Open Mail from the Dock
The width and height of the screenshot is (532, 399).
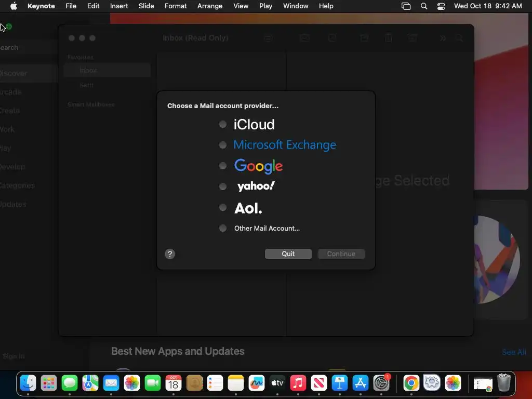click(111, 383)
